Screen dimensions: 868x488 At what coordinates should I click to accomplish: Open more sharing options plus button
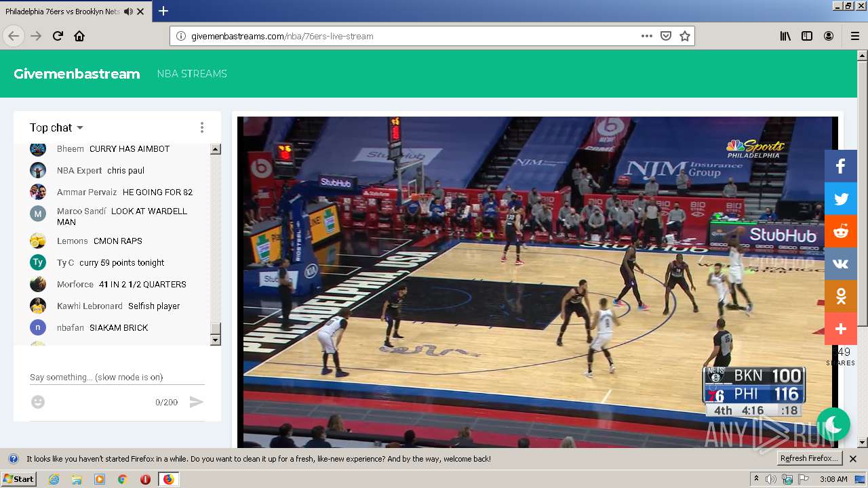click(x=841, y=329)
